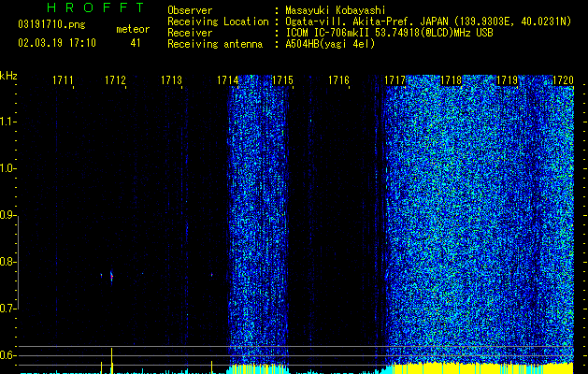Click the date stamp 02.03.19 17:10

tap(57, 43)
